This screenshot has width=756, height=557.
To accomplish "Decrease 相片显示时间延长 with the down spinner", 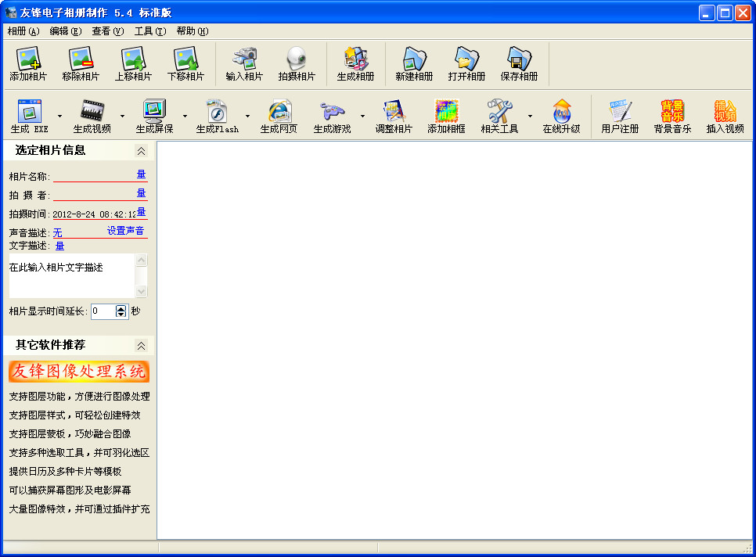I will point(121,314).
